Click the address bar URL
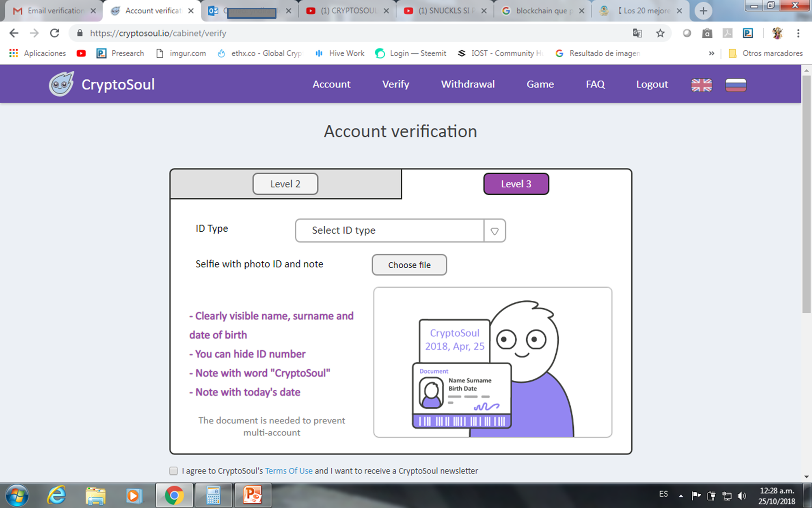Viewport: 812px width, 508px height. (158, 33)
